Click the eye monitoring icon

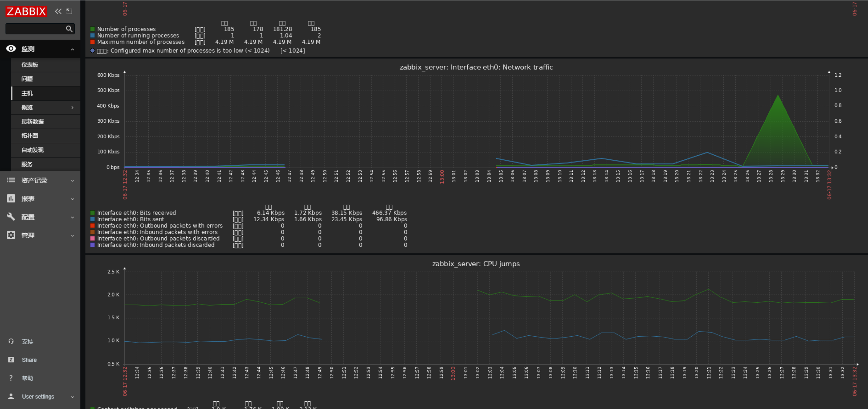(11, 49)
